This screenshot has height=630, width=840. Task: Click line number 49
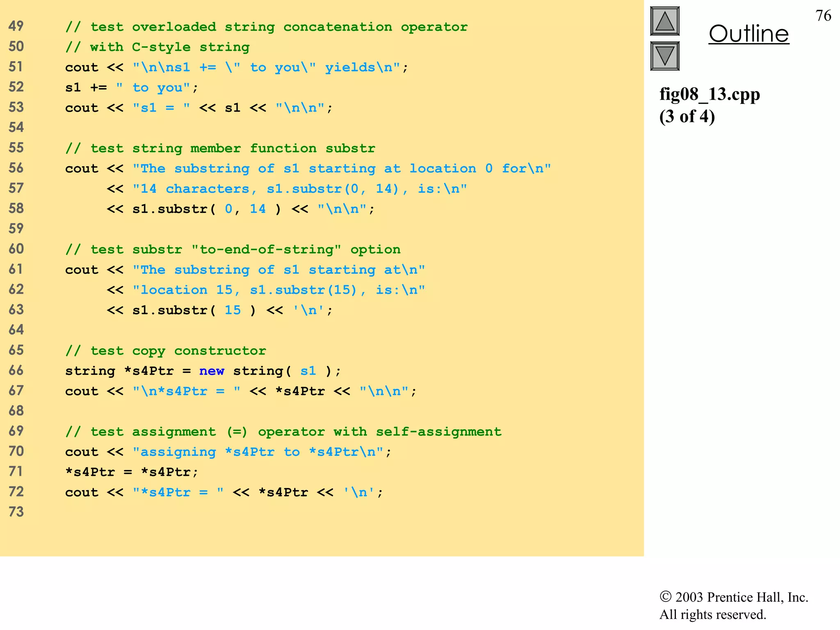tap(16, 26)
